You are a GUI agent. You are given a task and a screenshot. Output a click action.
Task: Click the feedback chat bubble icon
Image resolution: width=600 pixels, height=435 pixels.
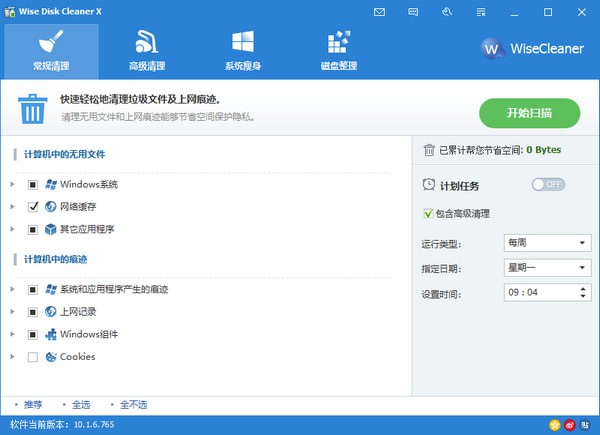tap(413, 12)
